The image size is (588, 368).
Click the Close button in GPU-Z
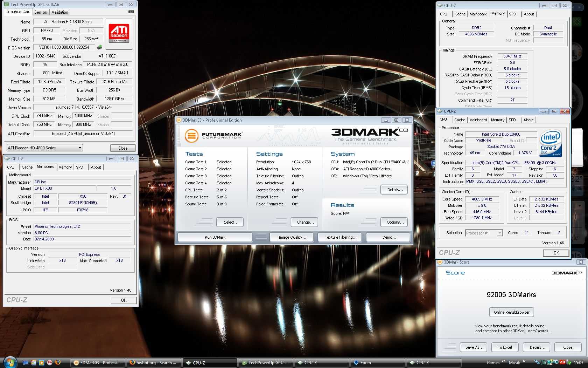(x=123, y=148)
